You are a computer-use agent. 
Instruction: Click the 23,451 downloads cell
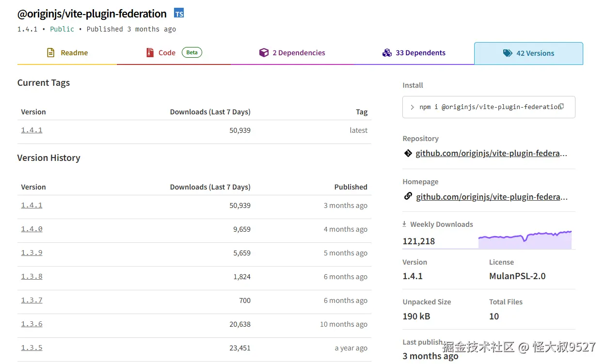click(240, 348)
